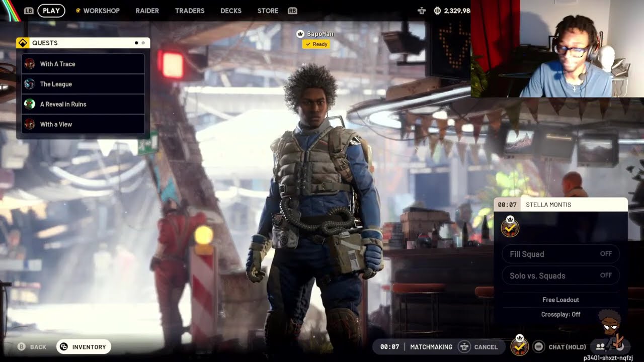Click the bottom bar ready checkmark avatar

coord(519,345)
